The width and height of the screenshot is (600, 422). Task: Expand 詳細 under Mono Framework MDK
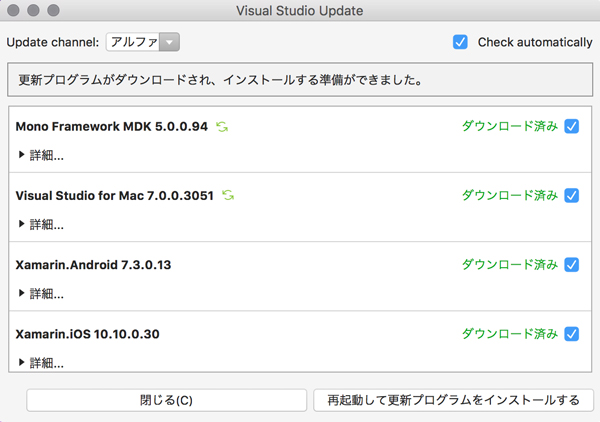pos(41,155)
